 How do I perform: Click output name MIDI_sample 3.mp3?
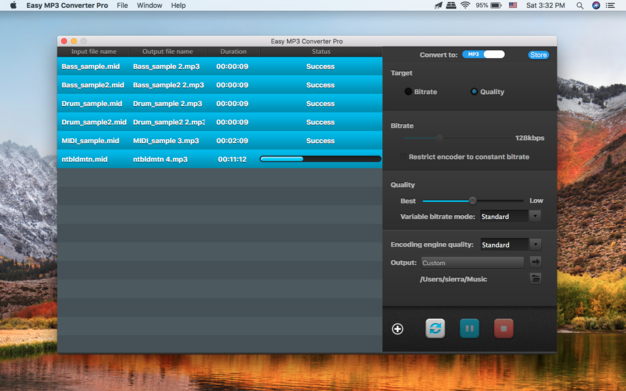[166, 141]
